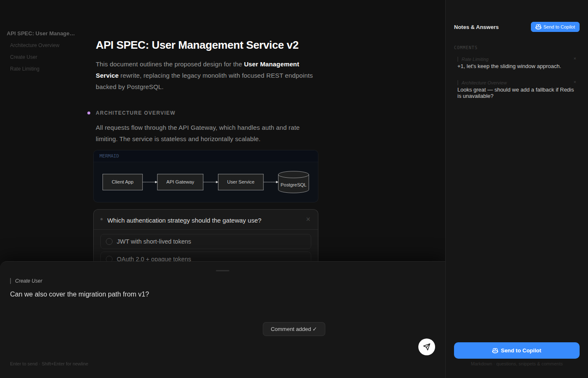Open Architecture Overview in the outline
The height and width of the screenshot is (378, 588).
pos(35,45)
